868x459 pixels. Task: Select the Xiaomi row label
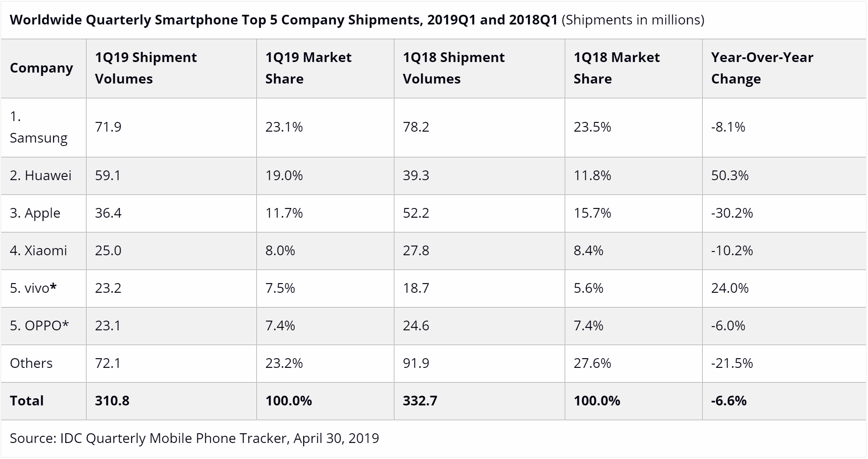[38, 251]
